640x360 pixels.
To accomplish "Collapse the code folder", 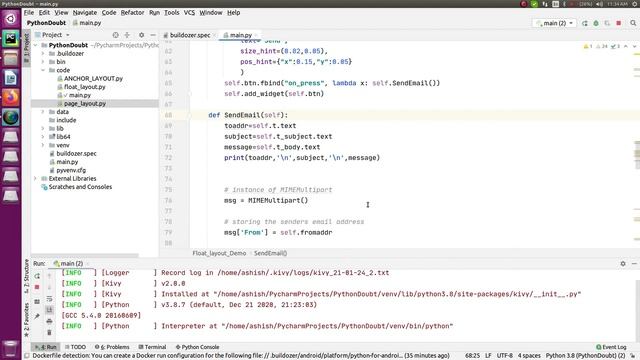I will point(43,70).
